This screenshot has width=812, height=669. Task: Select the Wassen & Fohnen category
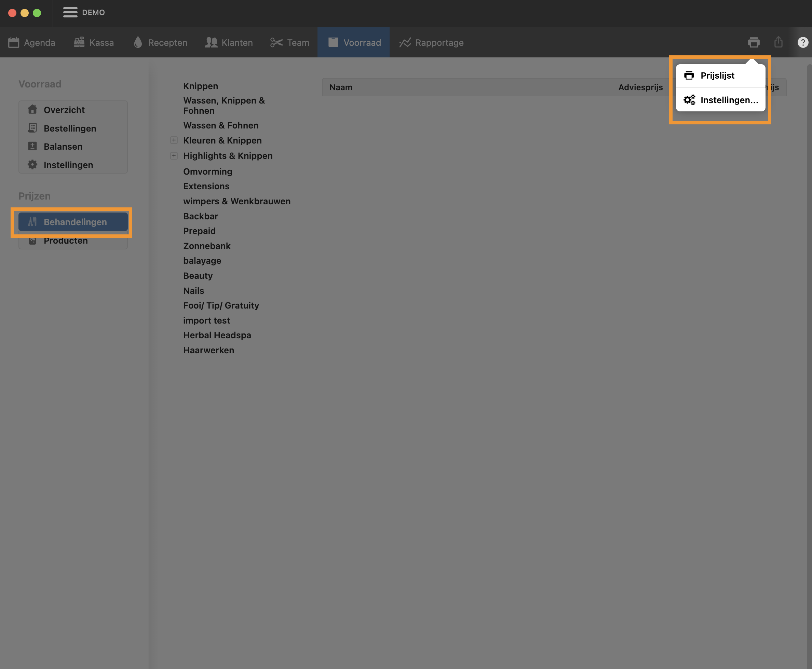coord(220,126)
